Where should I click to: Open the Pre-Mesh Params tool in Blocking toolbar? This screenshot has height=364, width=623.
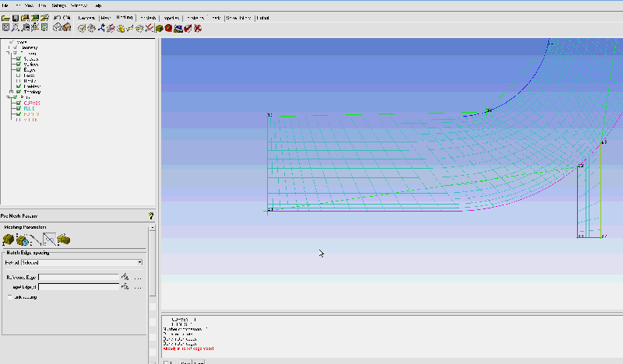pos(158,28)
